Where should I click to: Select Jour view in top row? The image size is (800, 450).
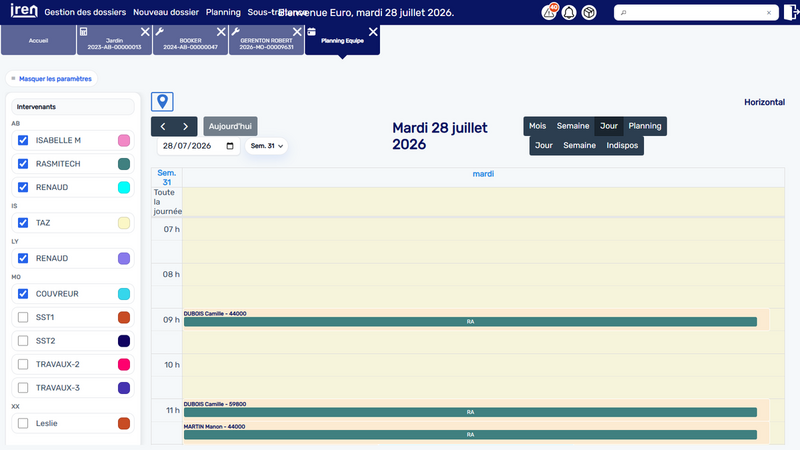coord(609,126)
